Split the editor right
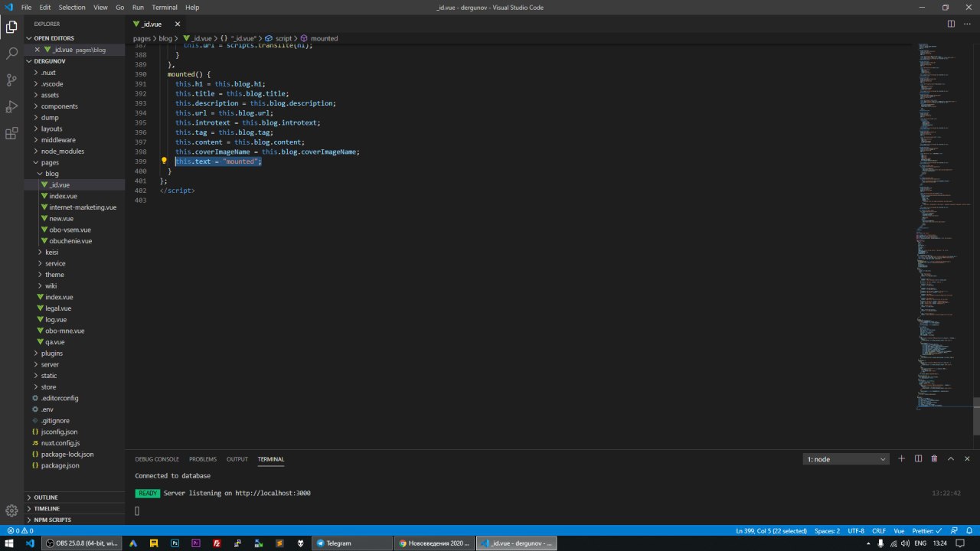The width and height of the screenshot is (980, 551). [x=952, y=24]
